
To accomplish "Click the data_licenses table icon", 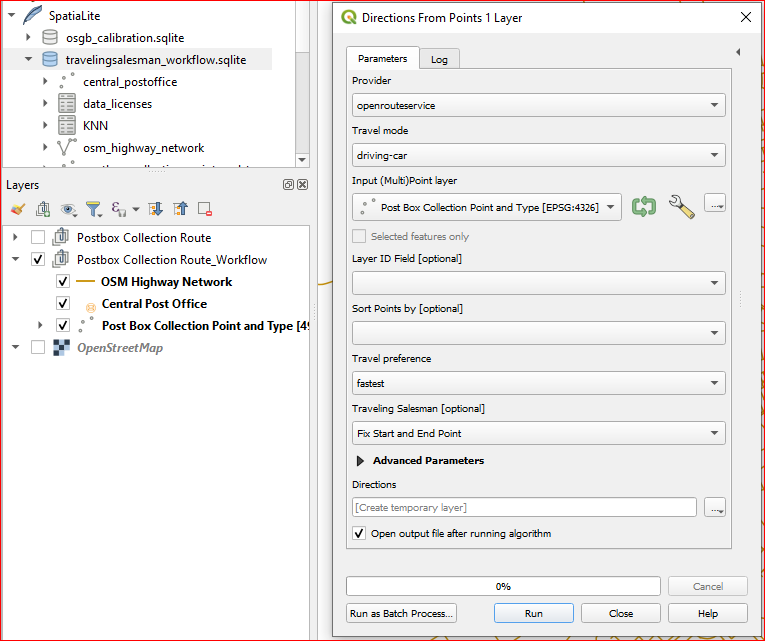I will tap(67, 103).
